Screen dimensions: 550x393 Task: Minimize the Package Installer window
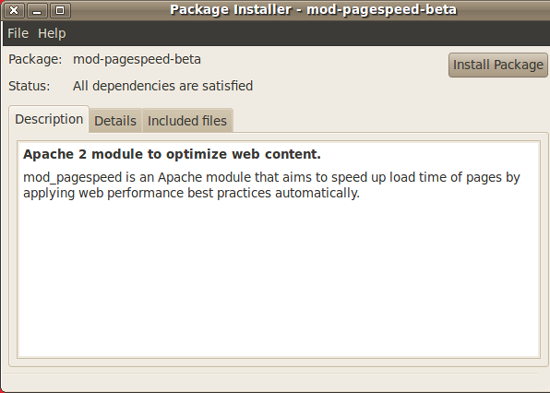(37, 10)
